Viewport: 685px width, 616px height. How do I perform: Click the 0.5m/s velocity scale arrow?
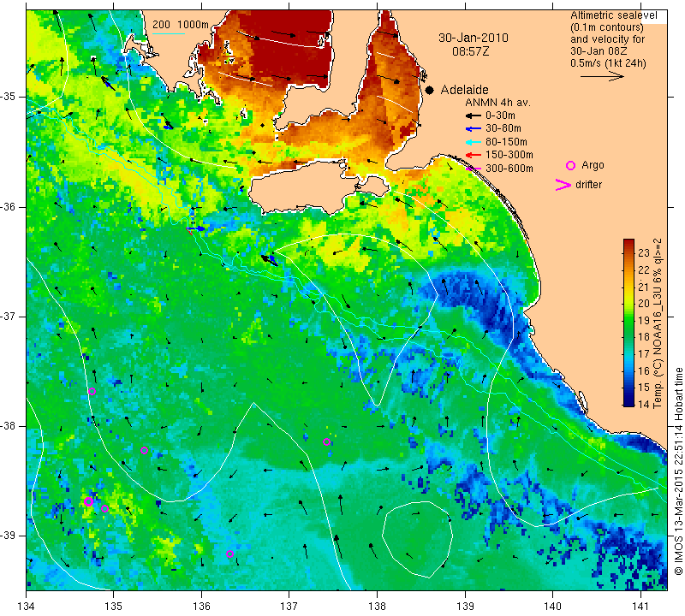[x=602, y=76]
